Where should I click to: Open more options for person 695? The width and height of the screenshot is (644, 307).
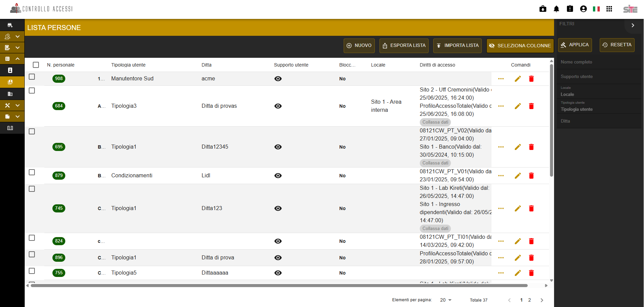[x=501, y=147]
